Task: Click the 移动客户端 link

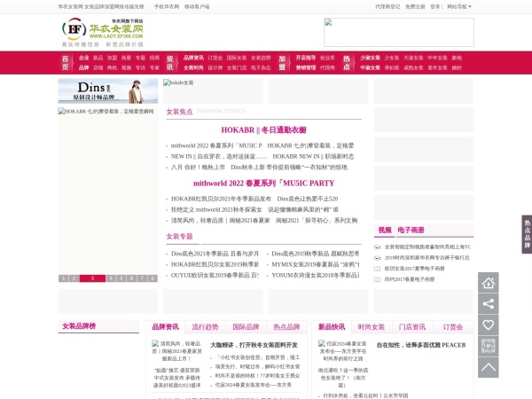Action: click(x=197, y=6)
